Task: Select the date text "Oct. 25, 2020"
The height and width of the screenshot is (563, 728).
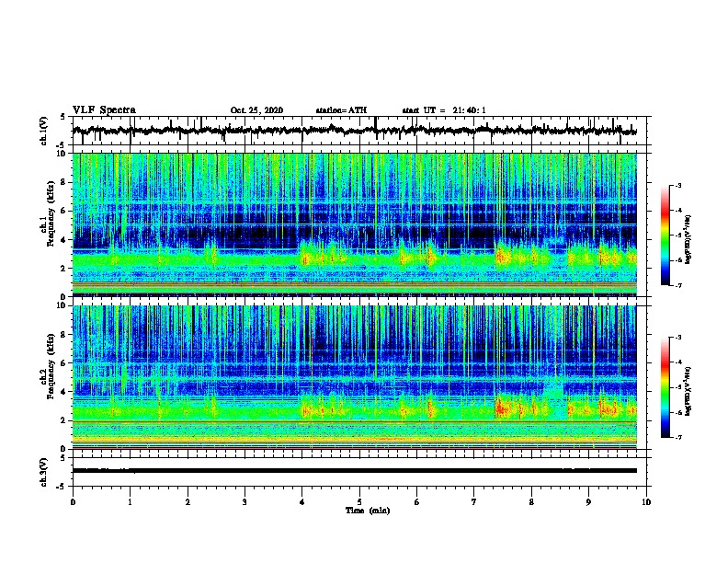Action: (256, 110)
